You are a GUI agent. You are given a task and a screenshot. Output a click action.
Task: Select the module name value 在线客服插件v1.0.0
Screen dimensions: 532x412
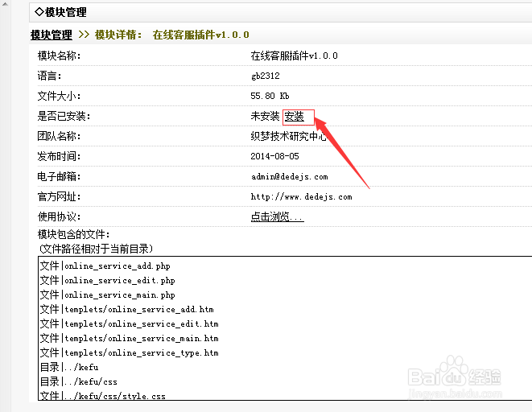[x=294, y=56]
